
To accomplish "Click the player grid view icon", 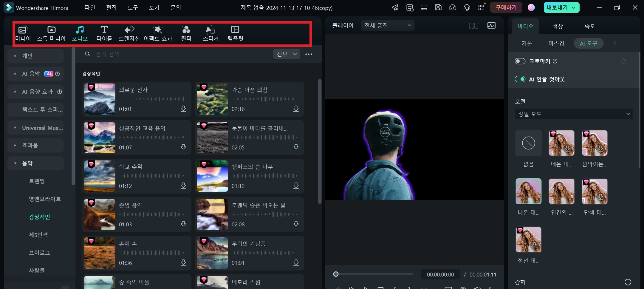I will click(x=473, y=25).
